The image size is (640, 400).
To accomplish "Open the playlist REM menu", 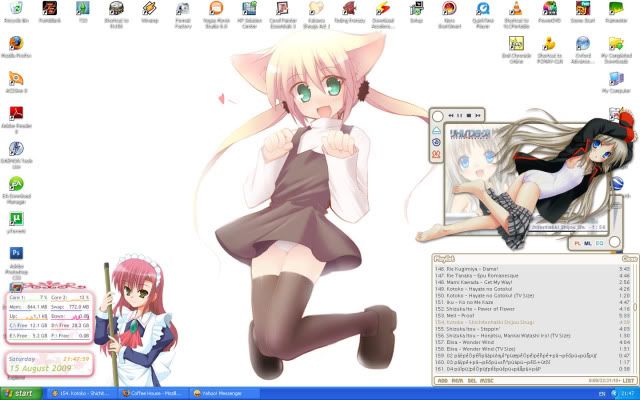I will [456, 382].
